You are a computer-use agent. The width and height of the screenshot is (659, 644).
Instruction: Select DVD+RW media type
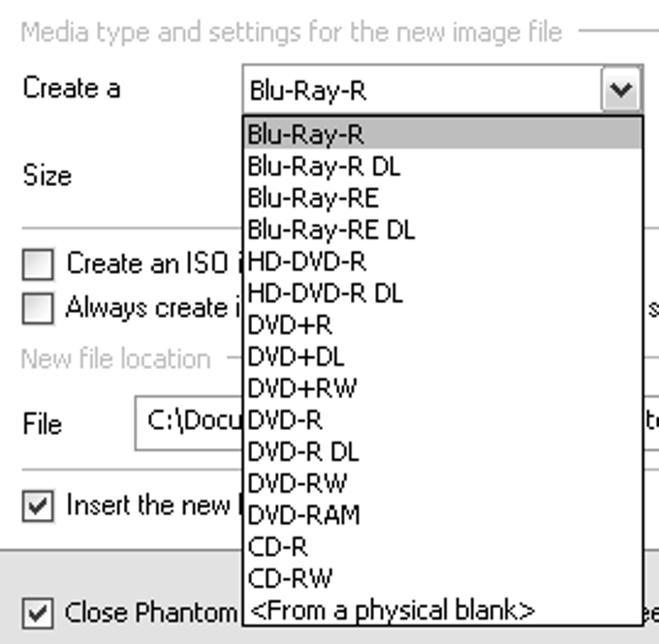coord(443,388)
